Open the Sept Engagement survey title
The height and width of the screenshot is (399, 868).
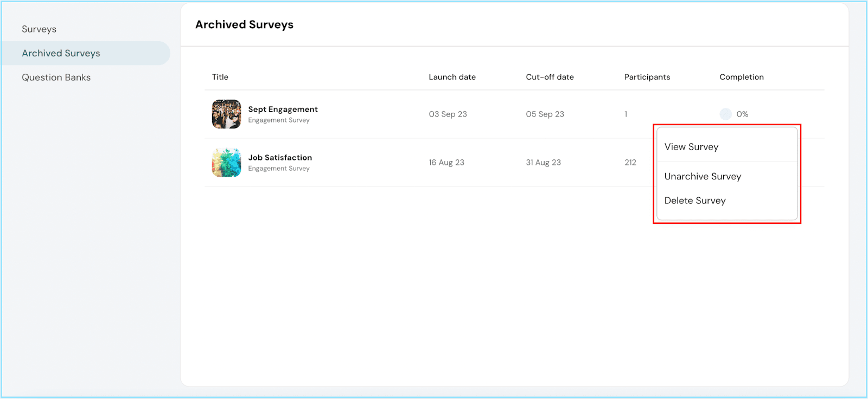283,110
